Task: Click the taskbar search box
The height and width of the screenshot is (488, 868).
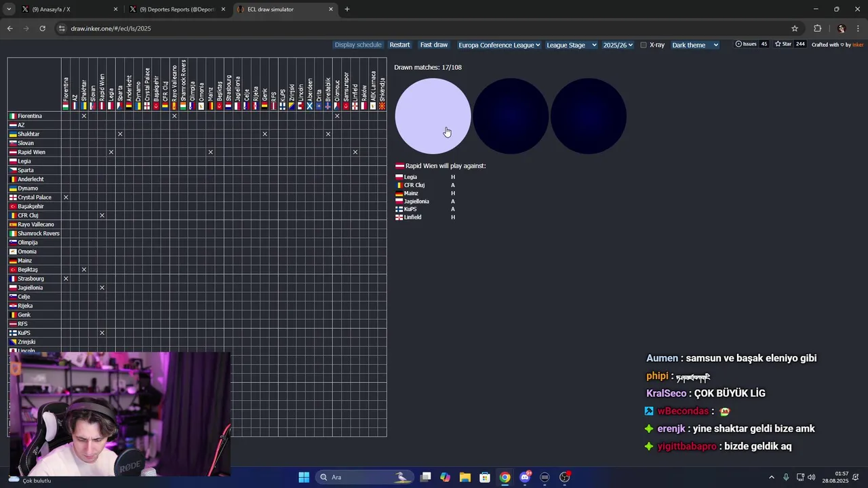Action: (x=365, y=477)
